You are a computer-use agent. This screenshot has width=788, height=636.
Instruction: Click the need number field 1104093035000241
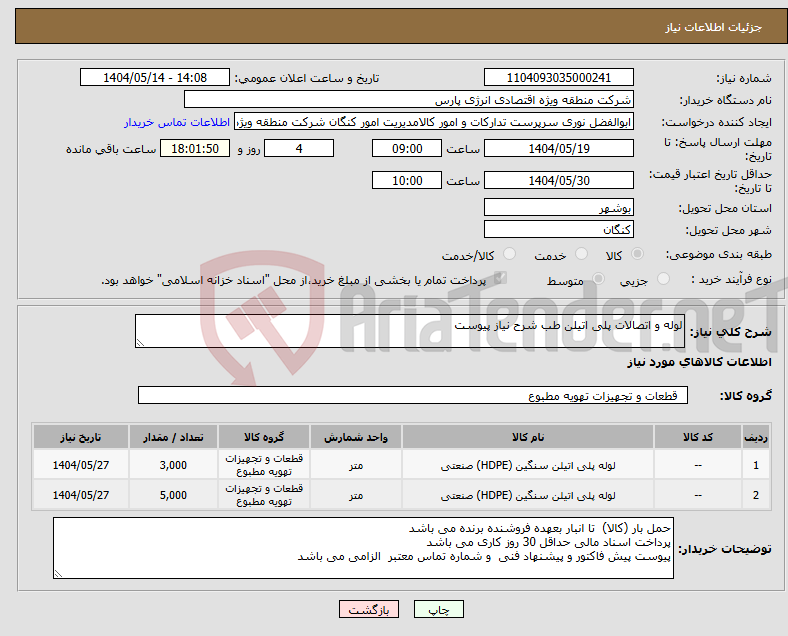click(x=558, y=77)
